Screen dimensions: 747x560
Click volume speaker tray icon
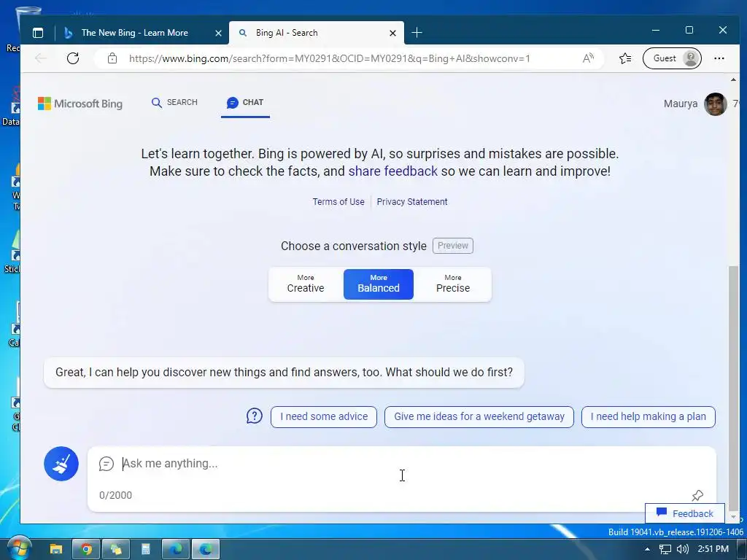(682, 549)
